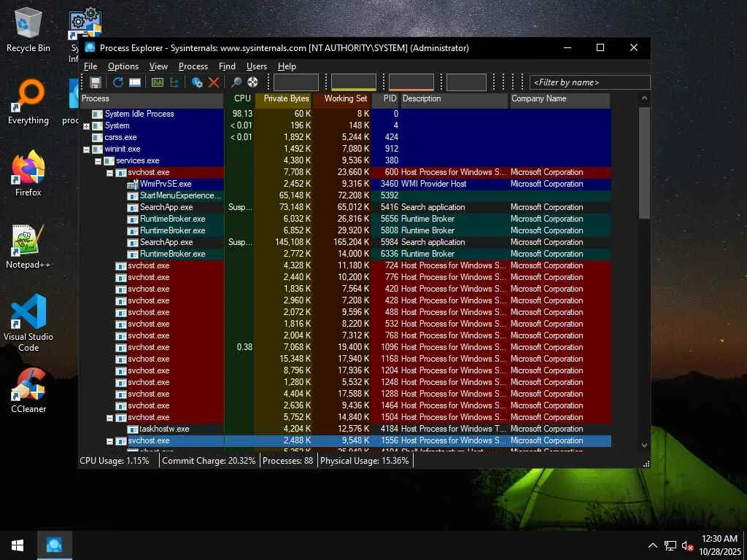Click the Find Handle or DLL binoculars icon
This screenshot has height=560, width=747.
236,82
